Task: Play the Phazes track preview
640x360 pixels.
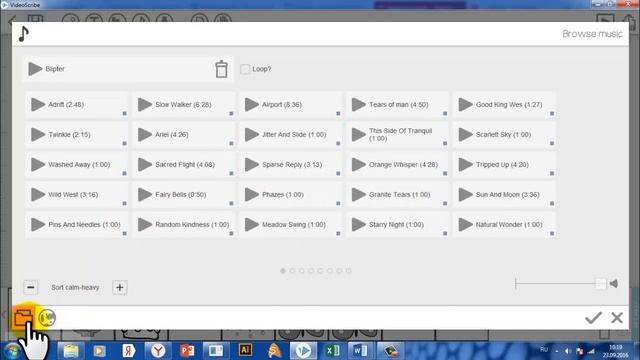Action: coord(252,195)
